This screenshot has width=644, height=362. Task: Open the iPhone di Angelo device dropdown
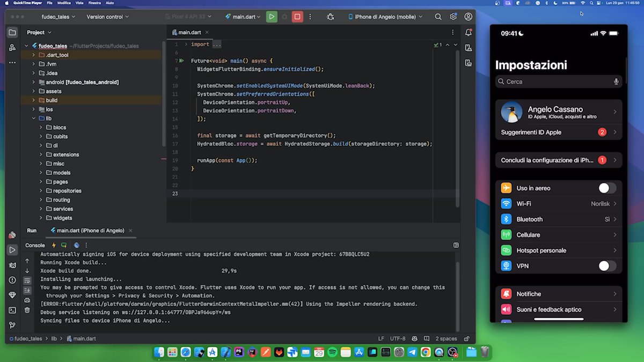385,17
